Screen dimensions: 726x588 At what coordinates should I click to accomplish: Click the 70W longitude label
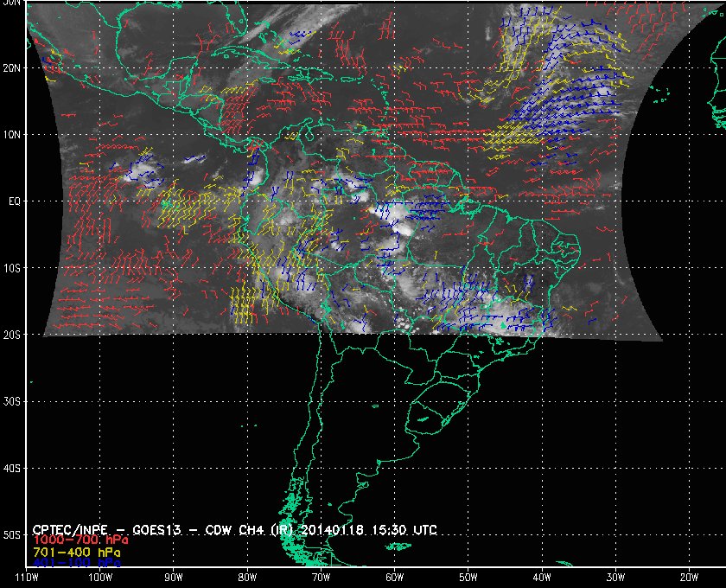[321, 577]
